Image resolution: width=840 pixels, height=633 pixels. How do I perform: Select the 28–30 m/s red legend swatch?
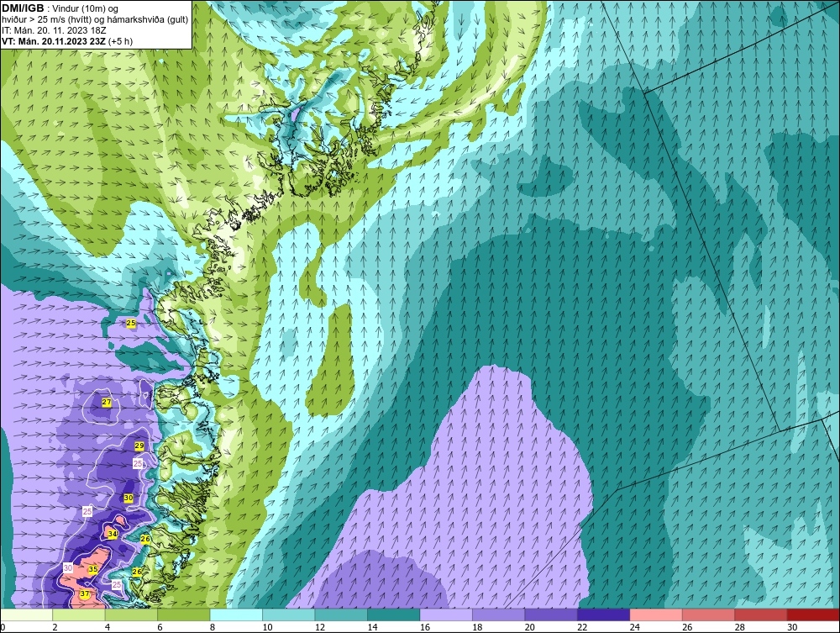761,615
